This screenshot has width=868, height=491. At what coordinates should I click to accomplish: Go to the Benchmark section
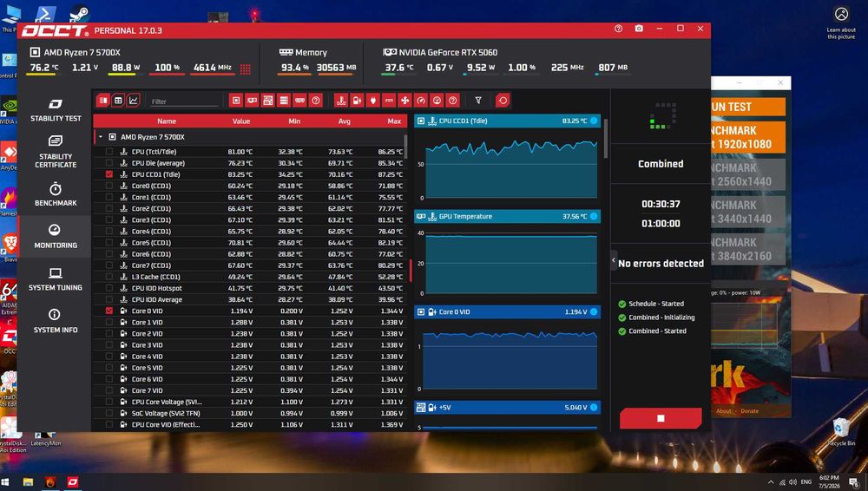pos(56,194)
